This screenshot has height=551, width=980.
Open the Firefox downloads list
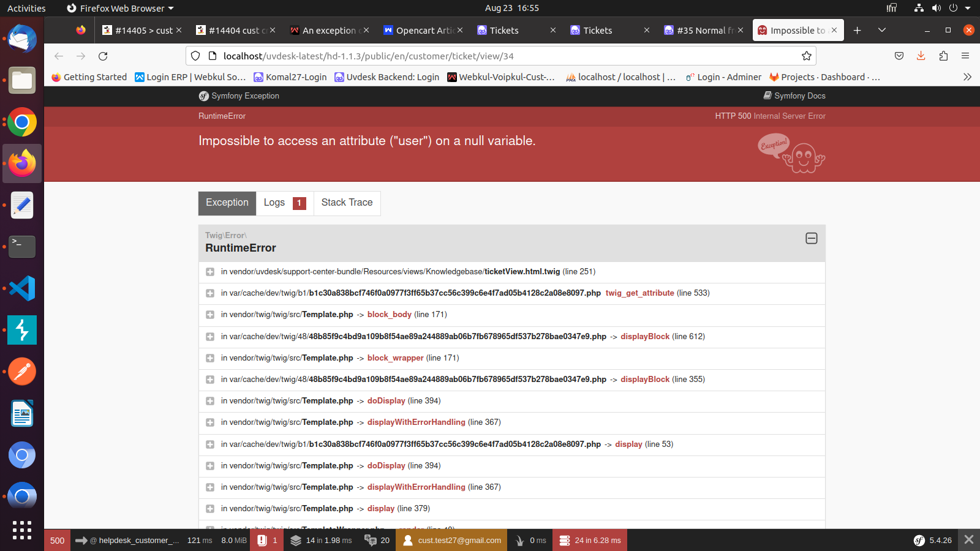point(921,56)
